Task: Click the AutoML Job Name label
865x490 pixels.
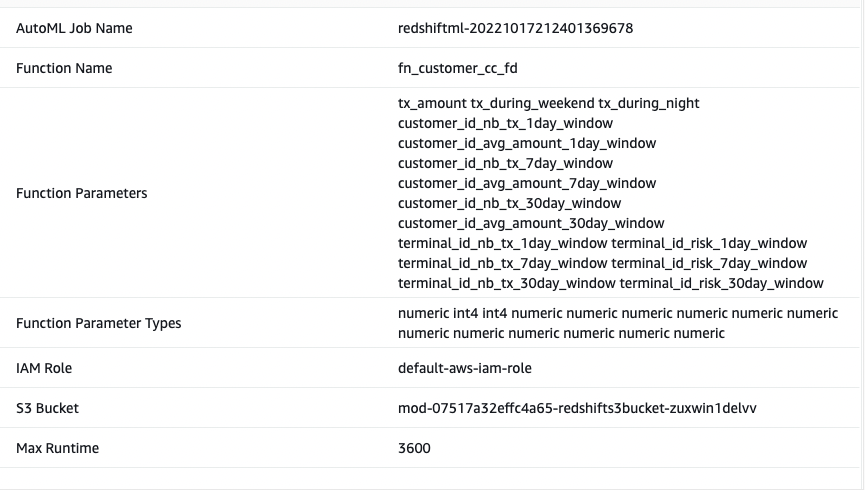Action: click(74, 28)
